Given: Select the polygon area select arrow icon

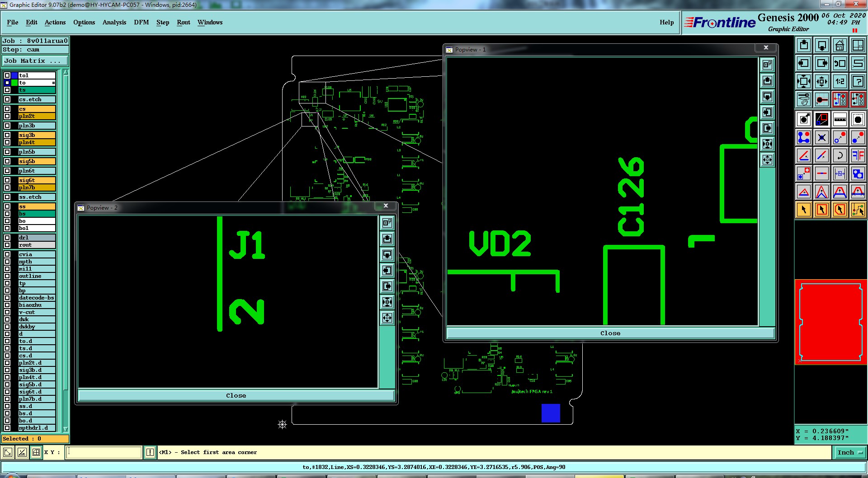Looking at the screenshot, I should (x=840, y=210).
